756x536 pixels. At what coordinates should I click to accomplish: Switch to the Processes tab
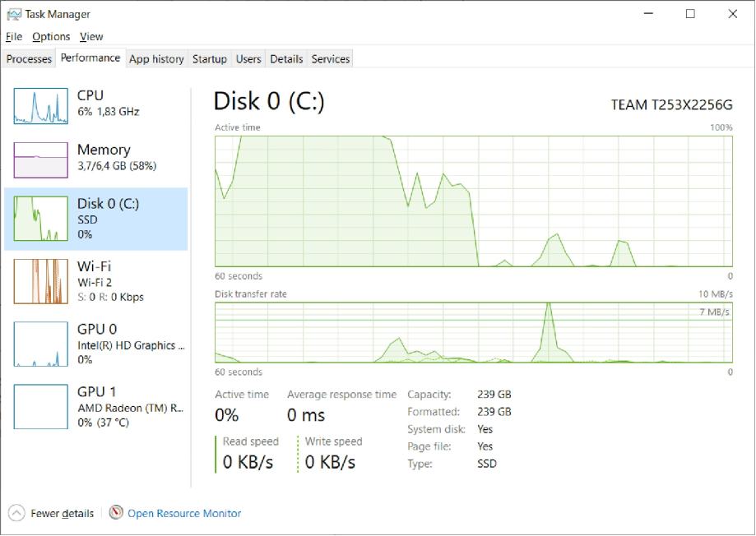click(x=29, y=59)
